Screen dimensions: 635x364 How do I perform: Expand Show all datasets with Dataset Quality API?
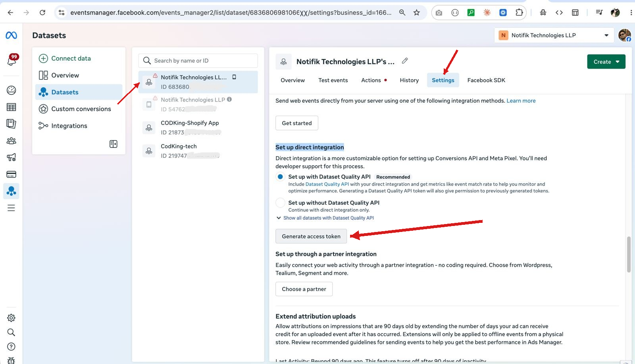click(x=325, y=218)
